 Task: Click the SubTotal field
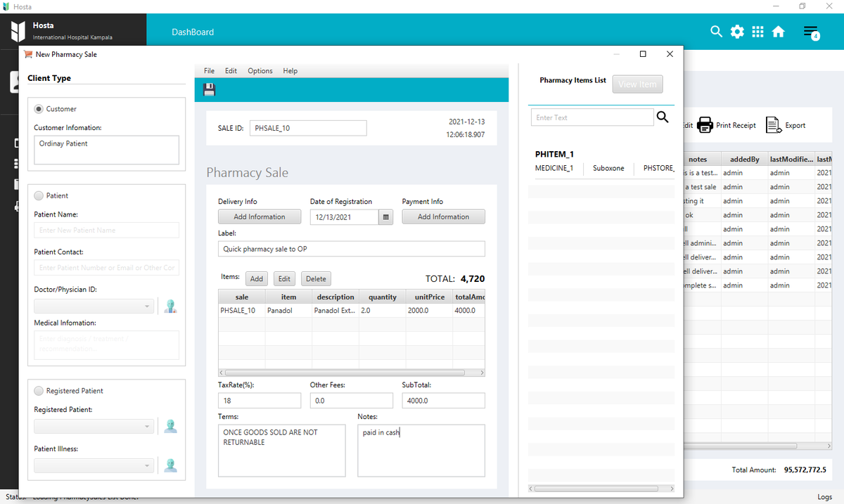[443, 401]
